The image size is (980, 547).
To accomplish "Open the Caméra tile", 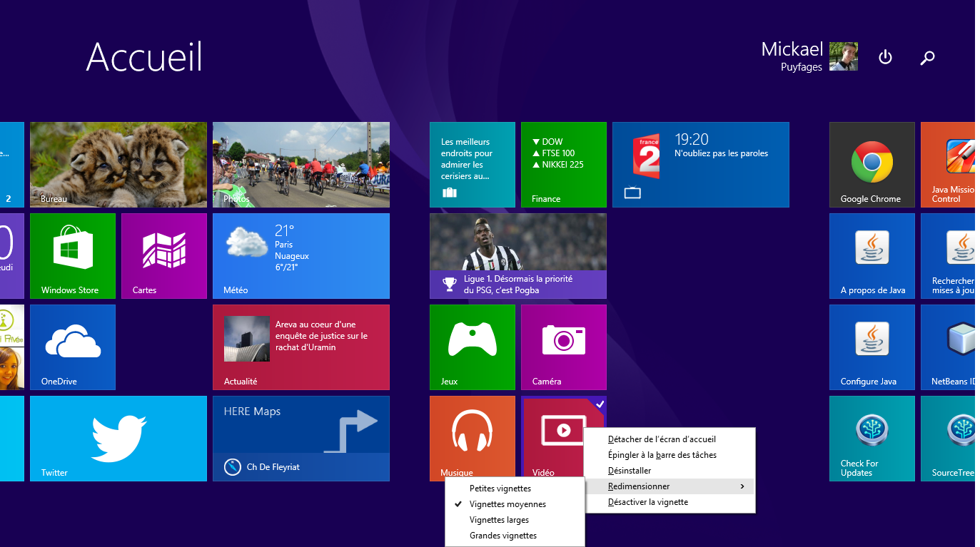I will [564, 347].
